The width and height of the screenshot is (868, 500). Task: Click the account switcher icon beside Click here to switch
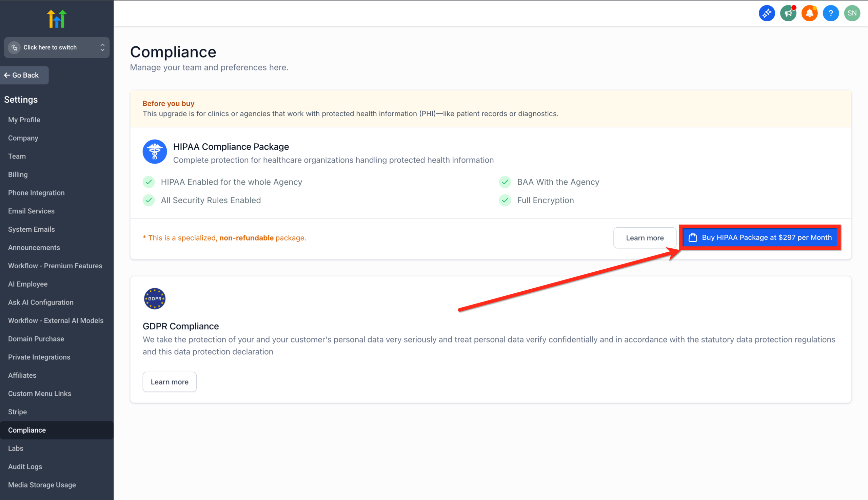point(15,47)
